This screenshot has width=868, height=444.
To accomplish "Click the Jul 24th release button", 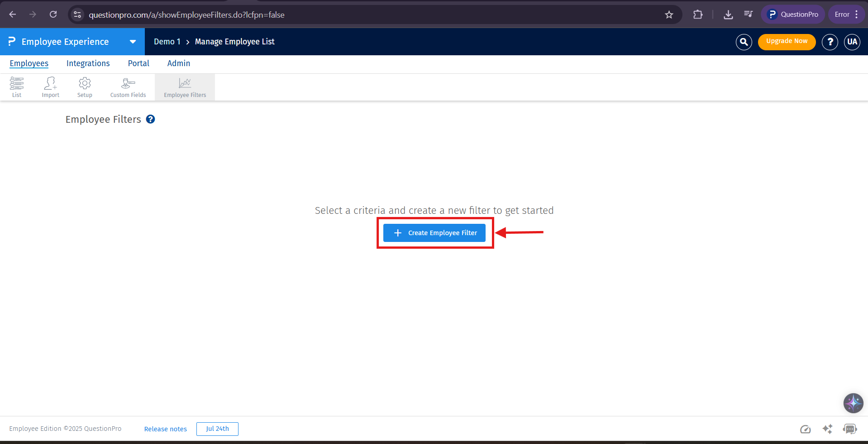I will pyautogui.click(x=217, y=429).
